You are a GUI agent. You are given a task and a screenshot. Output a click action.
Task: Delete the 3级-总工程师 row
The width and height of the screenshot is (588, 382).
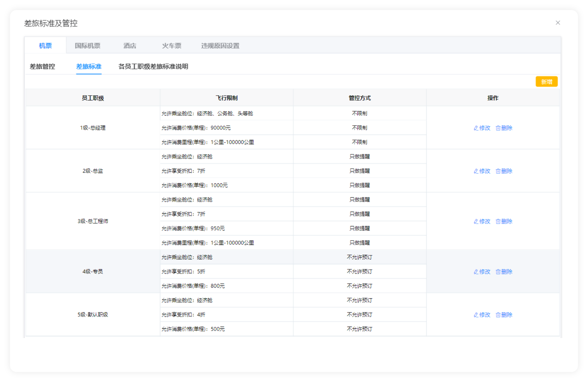pos(504,221)
